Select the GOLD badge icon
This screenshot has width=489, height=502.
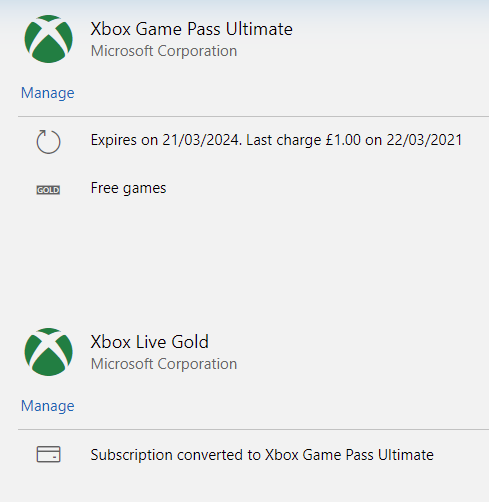click(x=48, y=190)
